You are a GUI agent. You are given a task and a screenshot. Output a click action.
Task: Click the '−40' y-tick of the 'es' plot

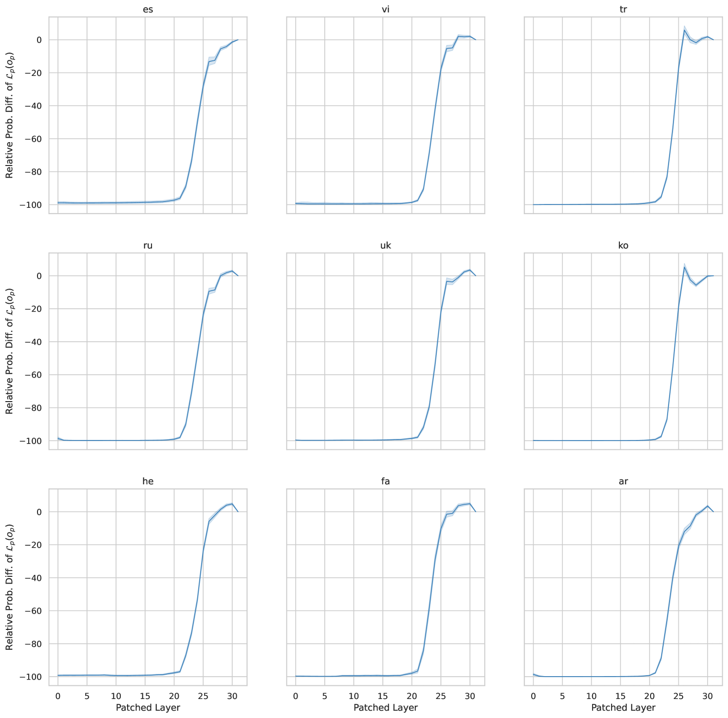34,106
